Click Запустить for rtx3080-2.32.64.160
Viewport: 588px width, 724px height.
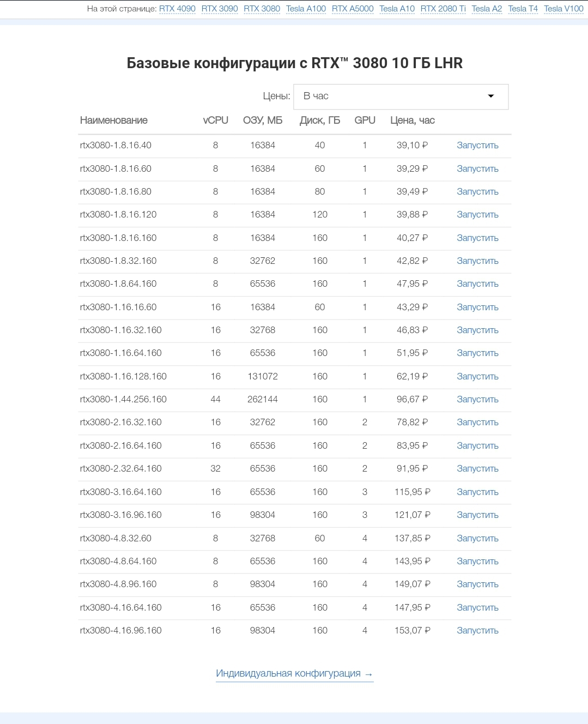tap(477, 469)
